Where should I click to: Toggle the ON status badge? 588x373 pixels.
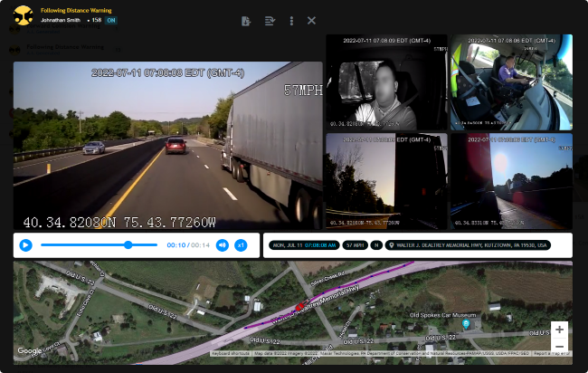point(111,19)
